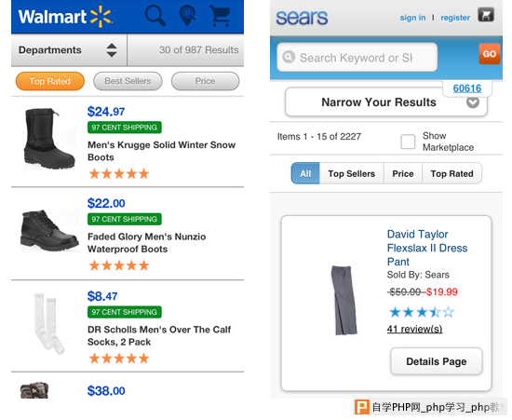The width and height of the screenshot is (512, 420).
Task: Open the Walmart shopping cart icon
Action: (221, 16)
